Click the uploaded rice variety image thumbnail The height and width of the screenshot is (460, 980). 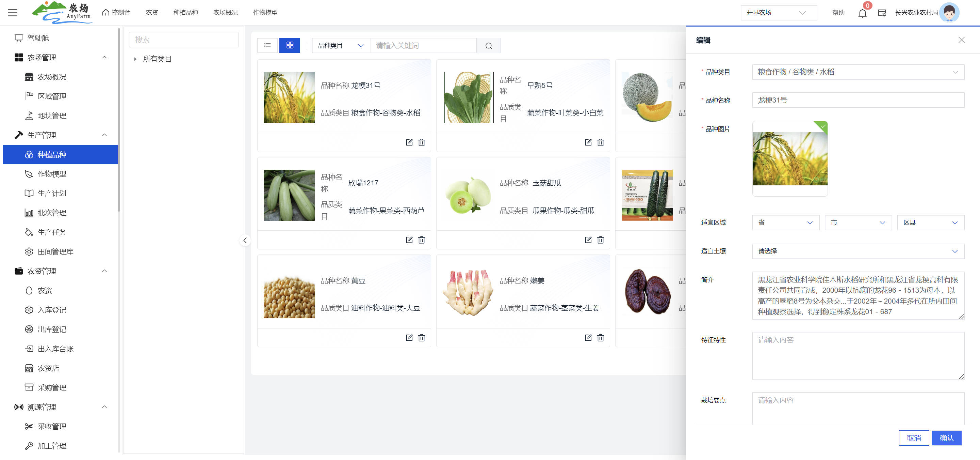point(789,158)
